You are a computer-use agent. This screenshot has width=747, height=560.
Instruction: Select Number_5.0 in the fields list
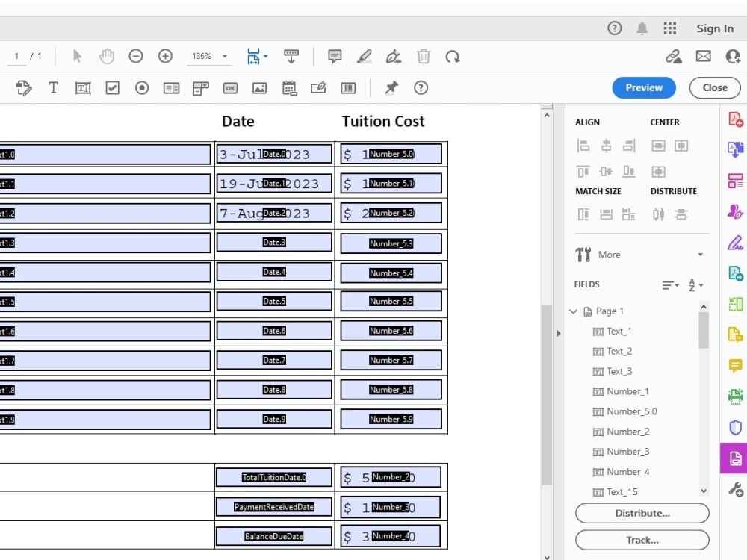(x=630, y=411)
